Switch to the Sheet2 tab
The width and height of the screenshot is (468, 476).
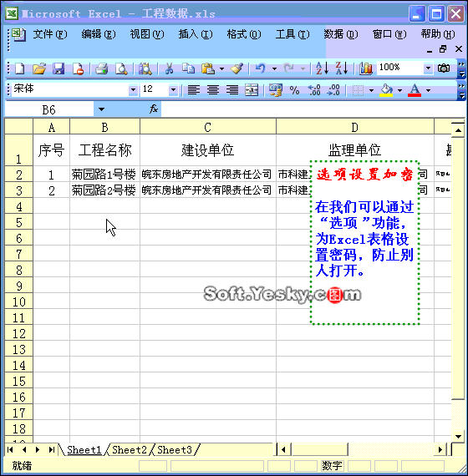(x=130, y=449)
